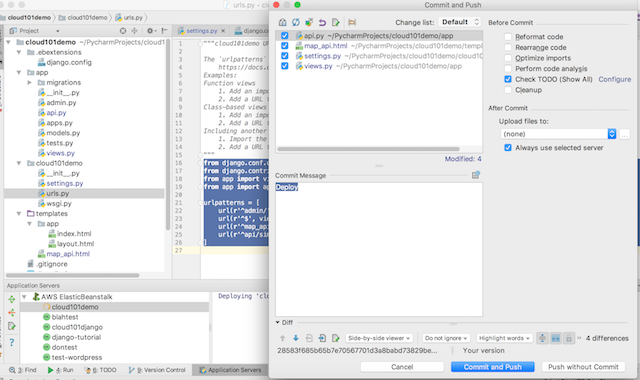Open help question mark in Application Servers
Screen dimensions: 640x380
(x=11, y=342)
